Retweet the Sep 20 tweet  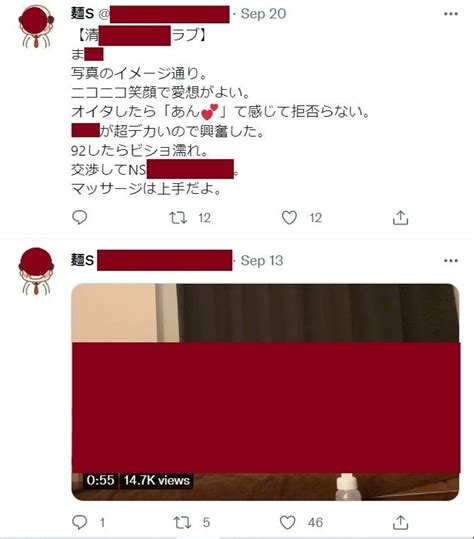178,218
